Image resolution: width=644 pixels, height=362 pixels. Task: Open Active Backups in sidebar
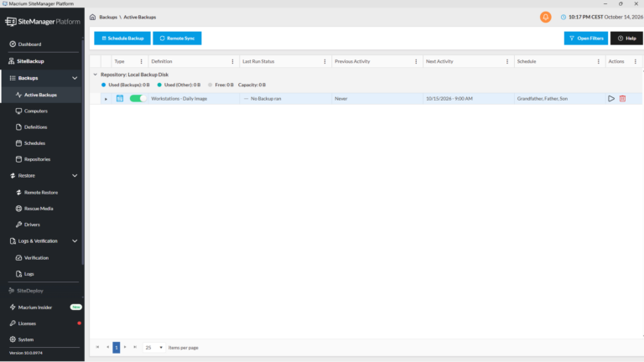point(41,95)
